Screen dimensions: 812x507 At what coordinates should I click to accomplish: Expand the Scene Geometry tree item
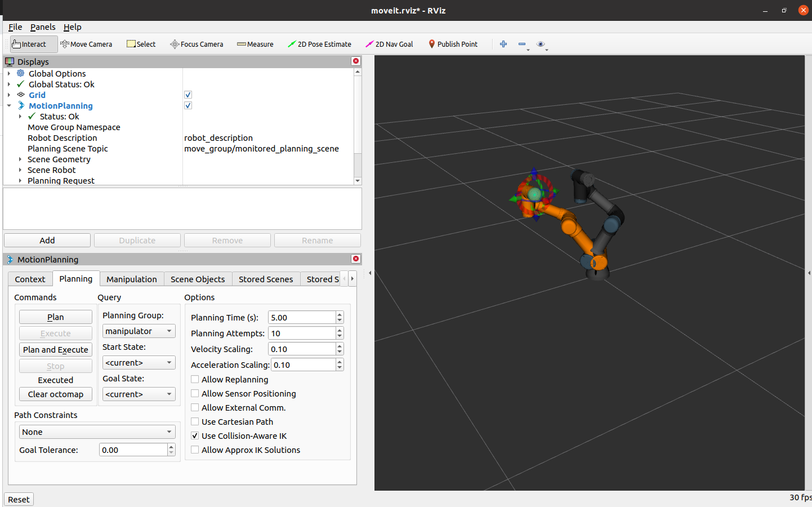coord(21,159)
